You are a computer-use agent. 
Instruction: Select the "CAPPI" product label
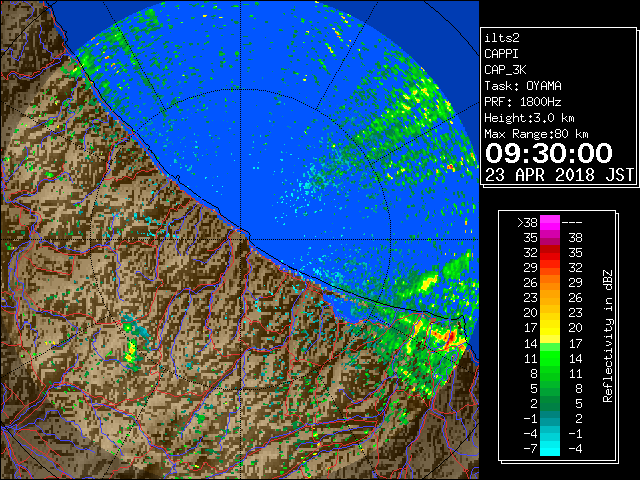(501, 54)
